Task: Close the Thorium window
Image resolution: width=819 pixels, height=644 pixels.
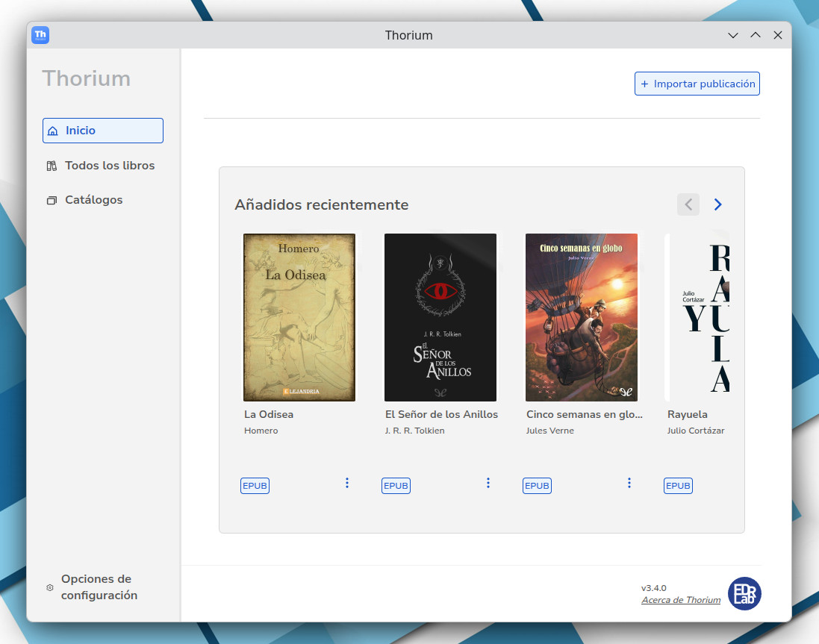Action: 778,35
